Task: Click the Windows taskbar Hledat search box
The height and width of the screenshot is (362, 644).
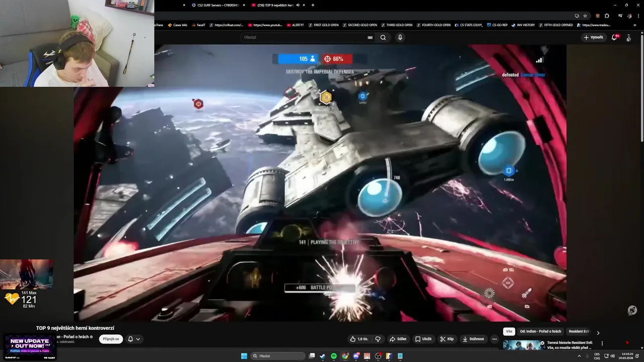Action: click(278, 356)
